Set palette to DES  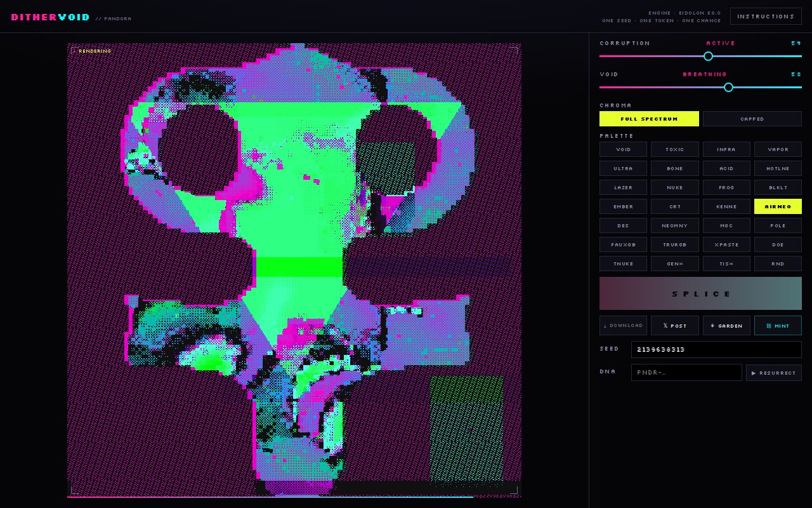pos(624,225)
